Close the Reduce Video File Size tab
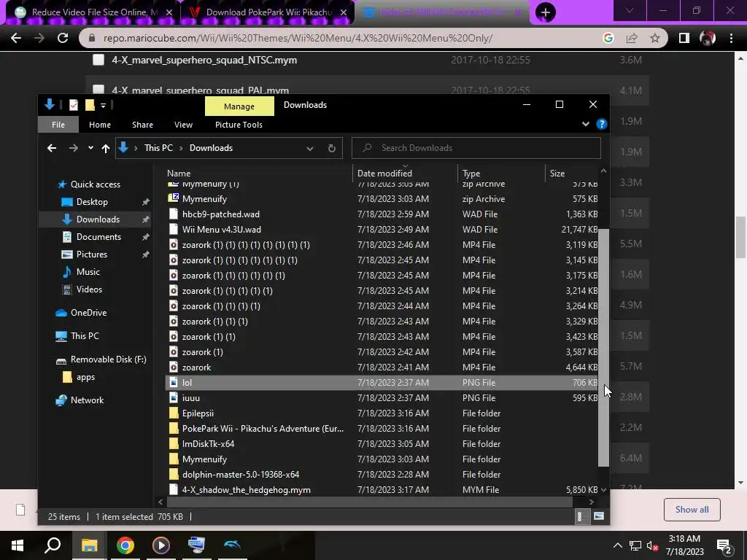747x560 pixels. click(x=169, y=12)
